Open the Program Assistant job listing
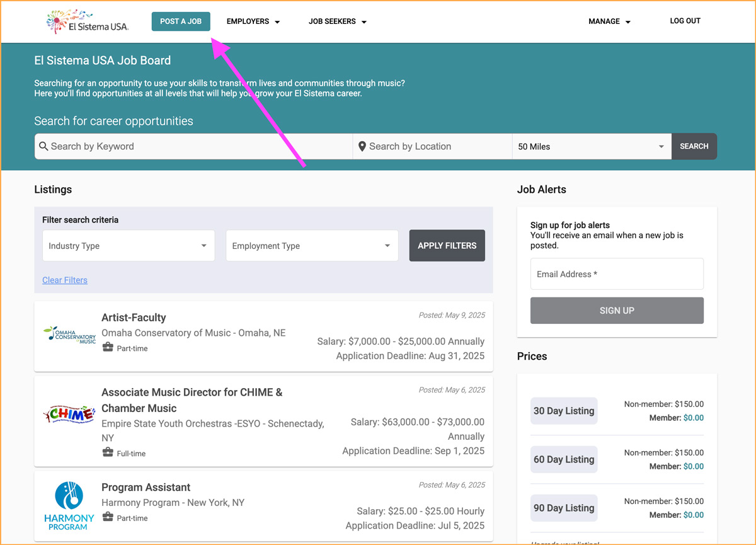The image size is (756, 545). point(146,488)
